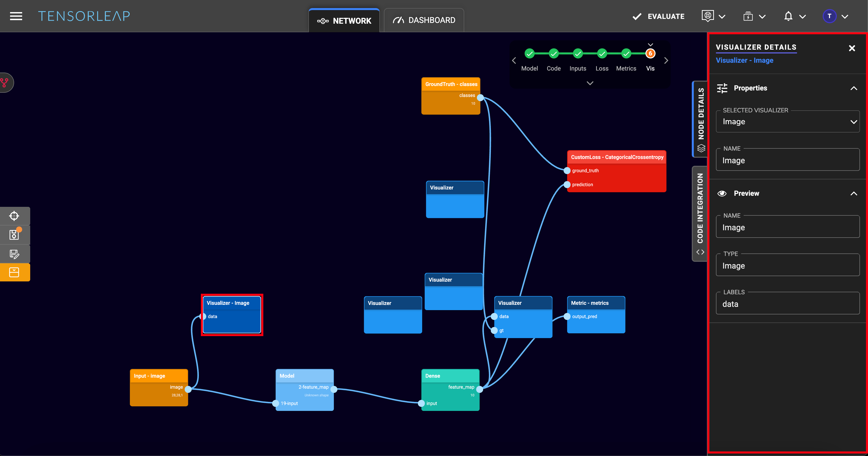The width and height of the screenshot is (868, 456).
Task: Click the crosshair center-view icon
Action: [14, 216]
